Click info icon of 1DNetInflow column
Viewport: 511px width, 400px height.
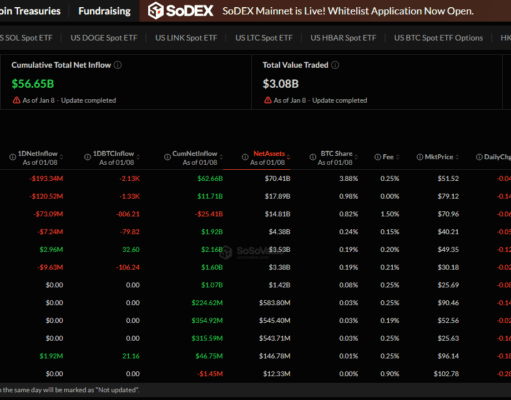pos(12,157)
